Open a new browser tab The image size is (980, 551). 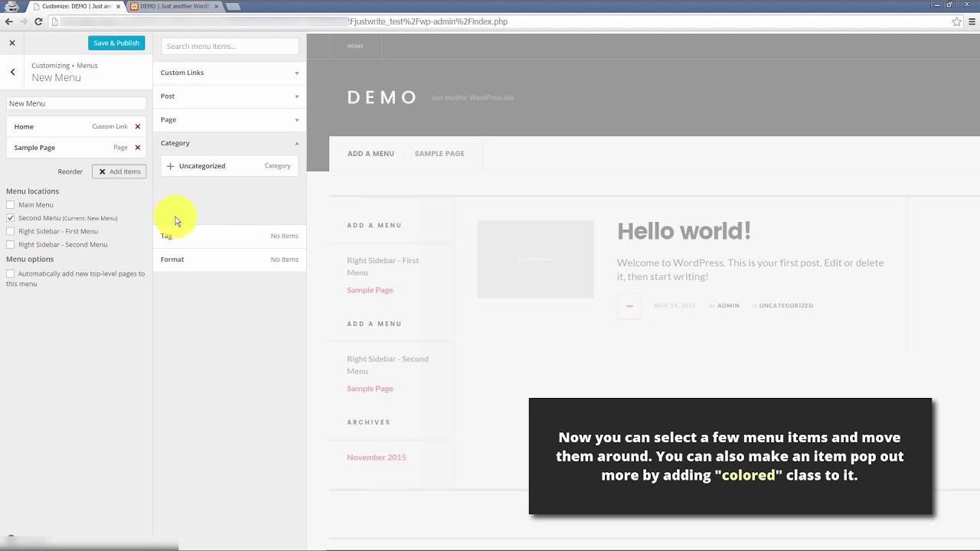click(234, 6)
